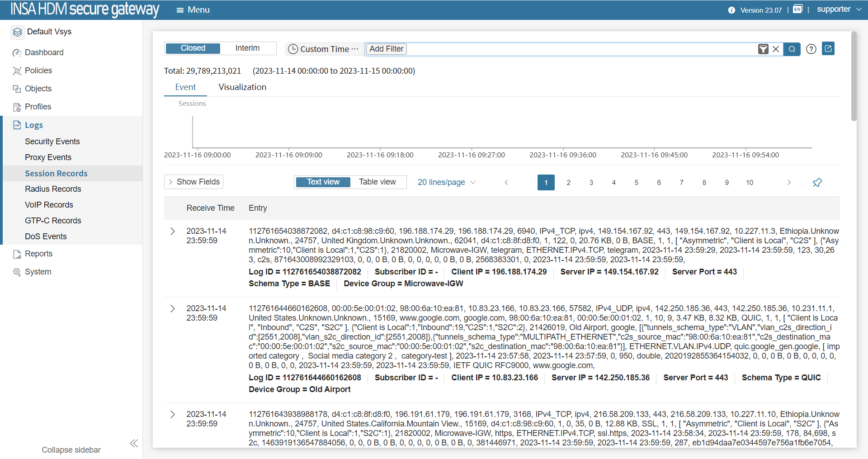Switch to Interim sessions toggle
Viewport: 868px width, 459px height.
pyautogui.click(x=247, y=48)
